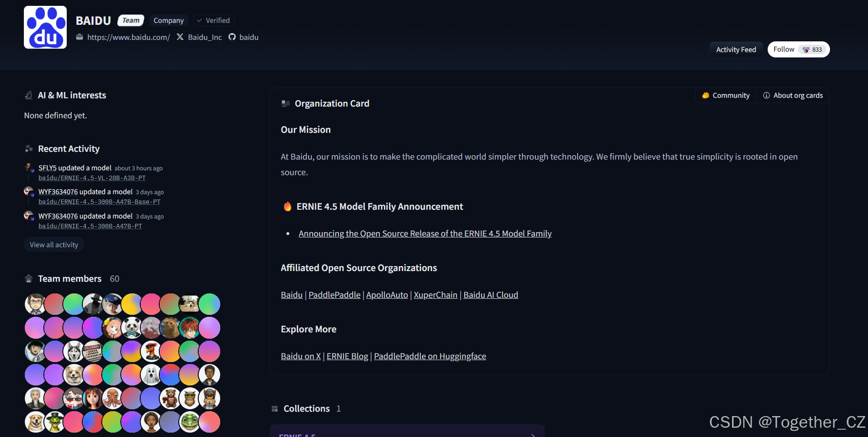The width and height of the screenshot is (868, 437).
Task: Click the AI & ML interests icon
Action: pos(29,95)
